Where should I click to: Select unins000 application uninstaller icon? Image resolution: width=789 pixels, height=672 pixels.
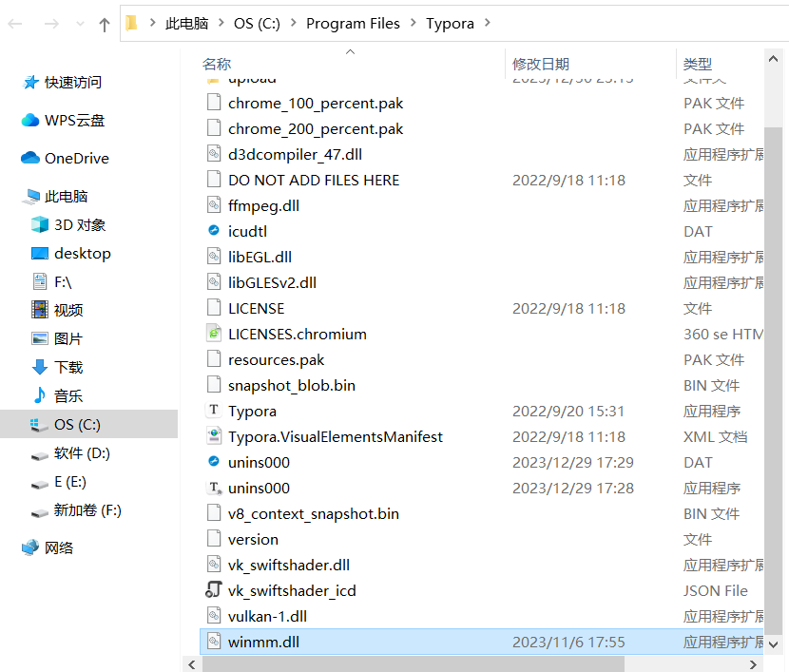click(214, 487)
